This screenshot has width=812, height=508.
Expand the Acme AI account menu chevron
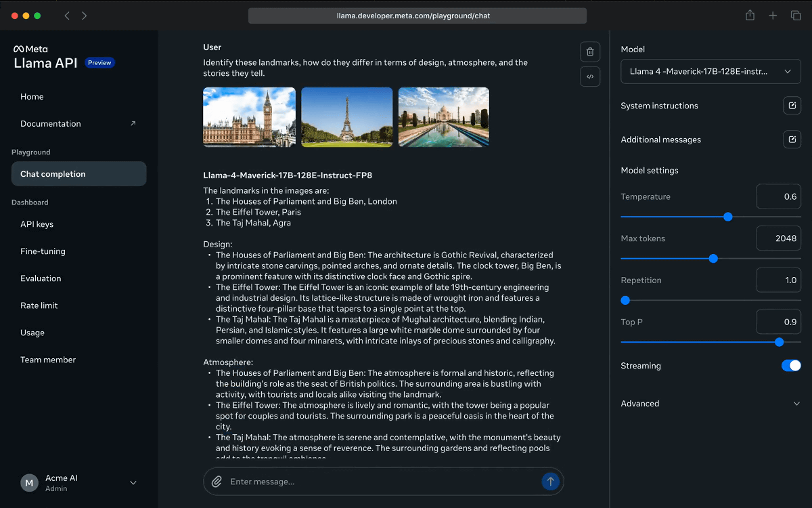point(133,483)
